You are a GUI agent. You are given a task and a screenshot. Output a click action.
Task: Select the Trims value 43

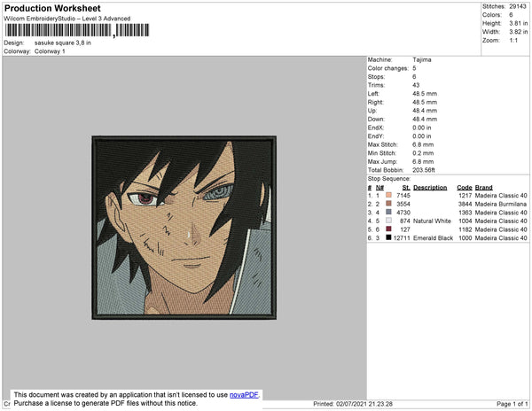(416, 85)
